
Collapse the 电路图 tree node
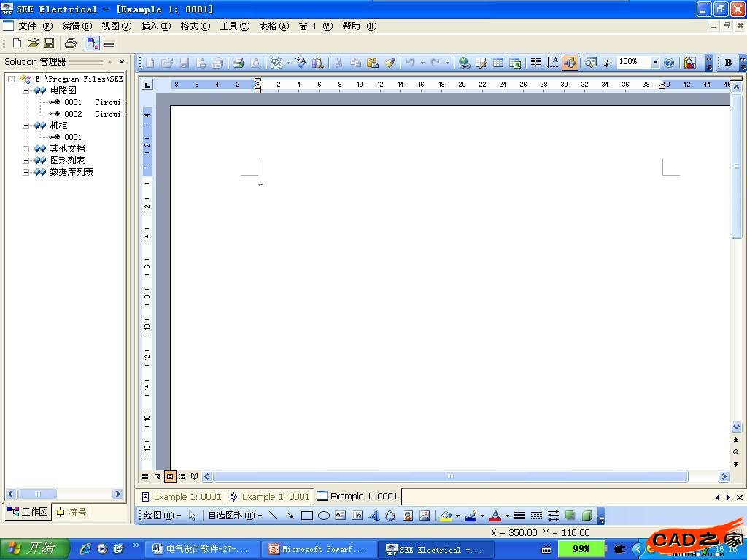[26, 90]
